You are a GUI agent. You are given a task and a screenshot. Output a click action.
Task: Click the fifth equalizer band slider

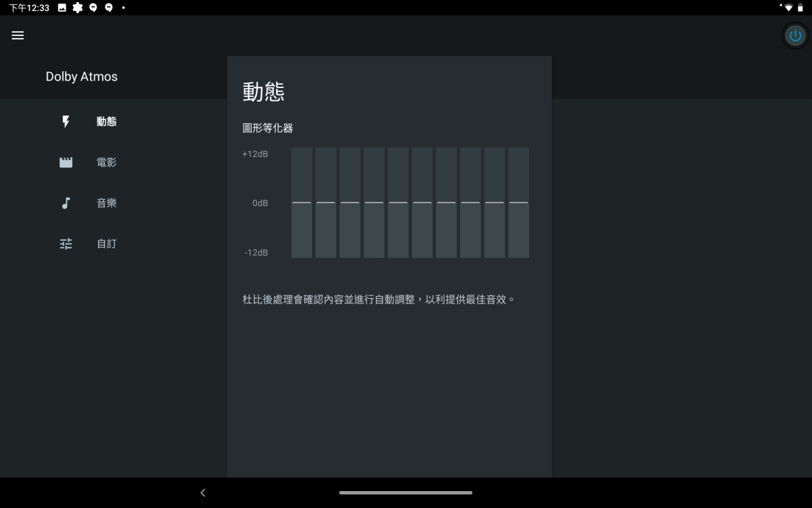(398, 203)
